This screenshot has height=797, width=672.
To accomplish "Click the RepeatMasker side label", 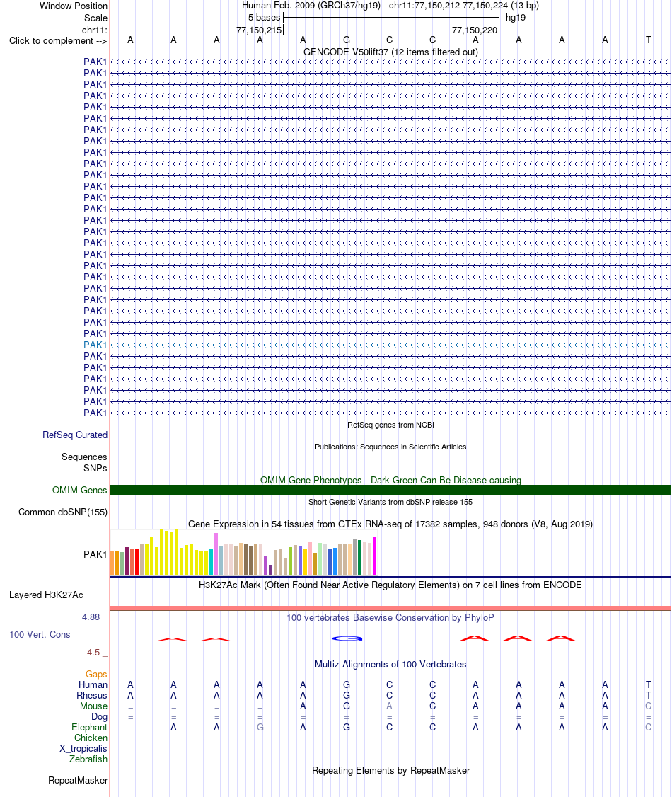I will pos(78,781).
